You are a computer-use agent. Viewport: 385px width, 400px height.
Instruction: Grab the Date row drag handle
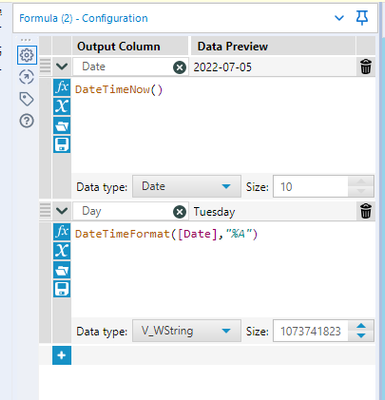[x=45, y=66]
